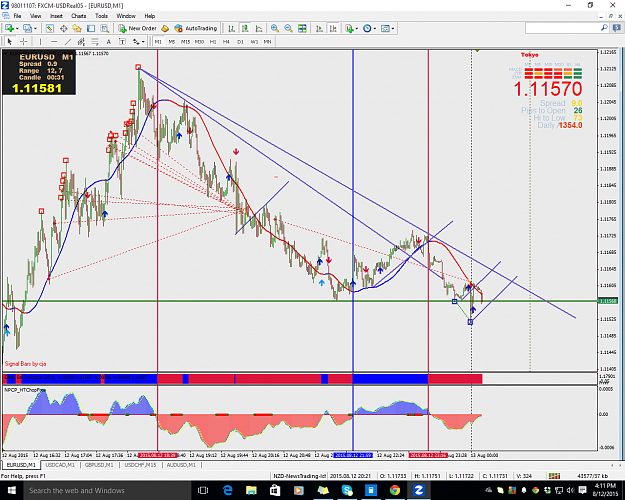Open the Periods clock icon
This screenshot has height=500, width=625.
click(367, 28)
